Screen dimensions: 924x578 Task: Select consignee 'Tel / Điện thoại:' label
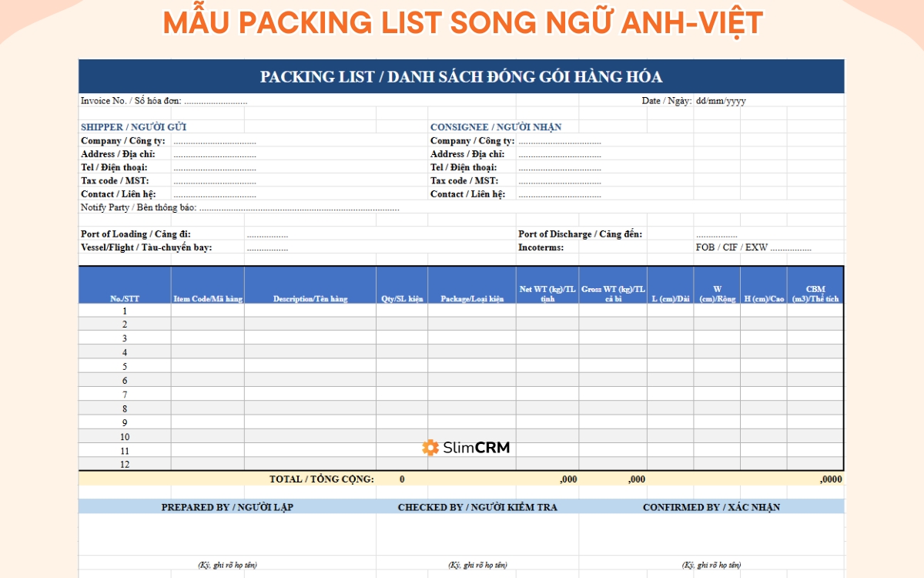(x=464, y=167)
